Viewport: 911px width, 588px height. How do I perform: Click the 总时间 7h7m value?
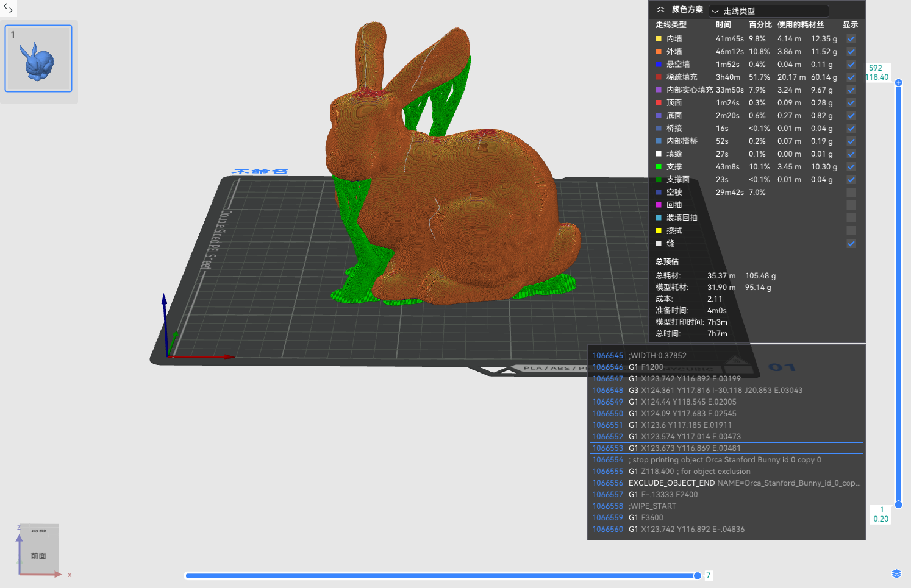717,334
